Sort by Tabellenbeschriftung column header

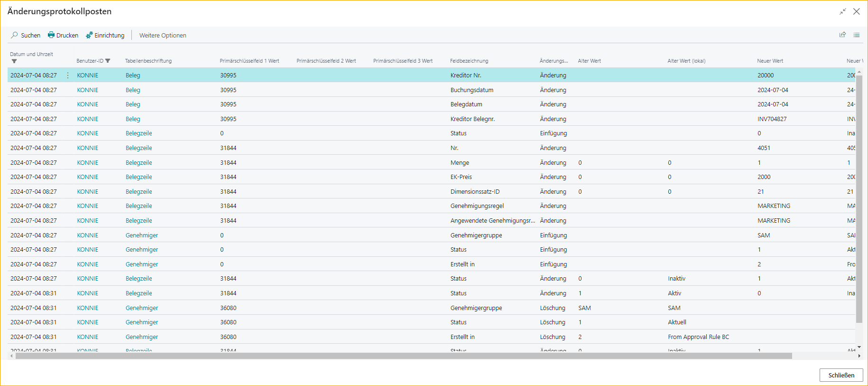148,61
